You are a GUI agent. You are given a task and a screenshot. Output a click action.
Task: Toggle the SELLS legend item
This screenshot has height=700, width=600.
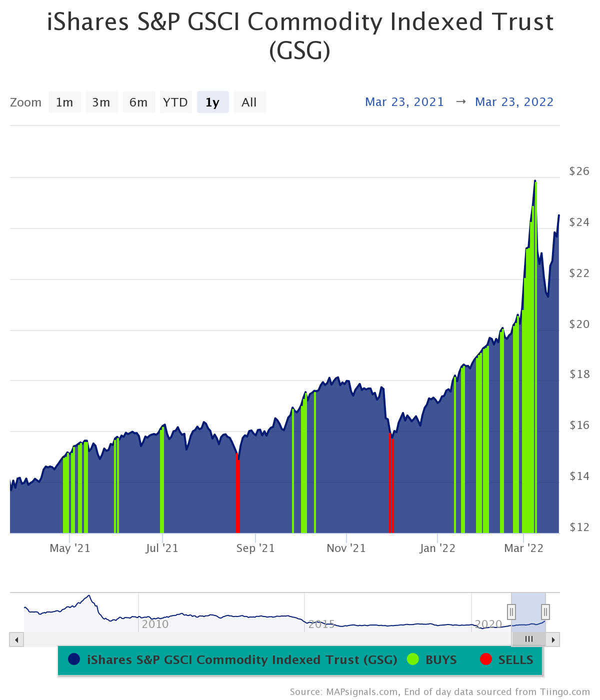tap(506, 660)
